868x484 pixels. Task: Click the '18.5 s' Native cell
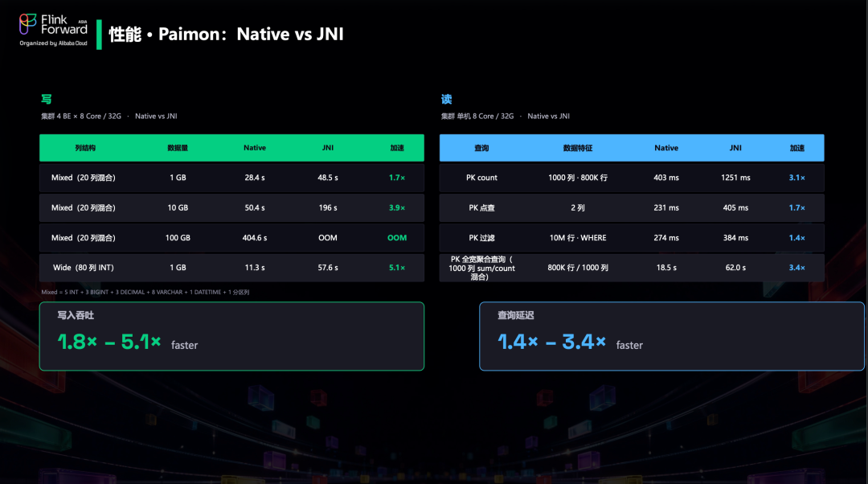666,268
